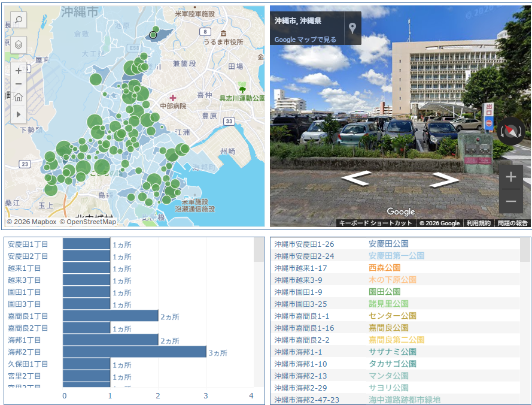Viewport: 532px width, 405px height.
Task: Expand map tools arrow flyout
Action: (x=19, y=113)
